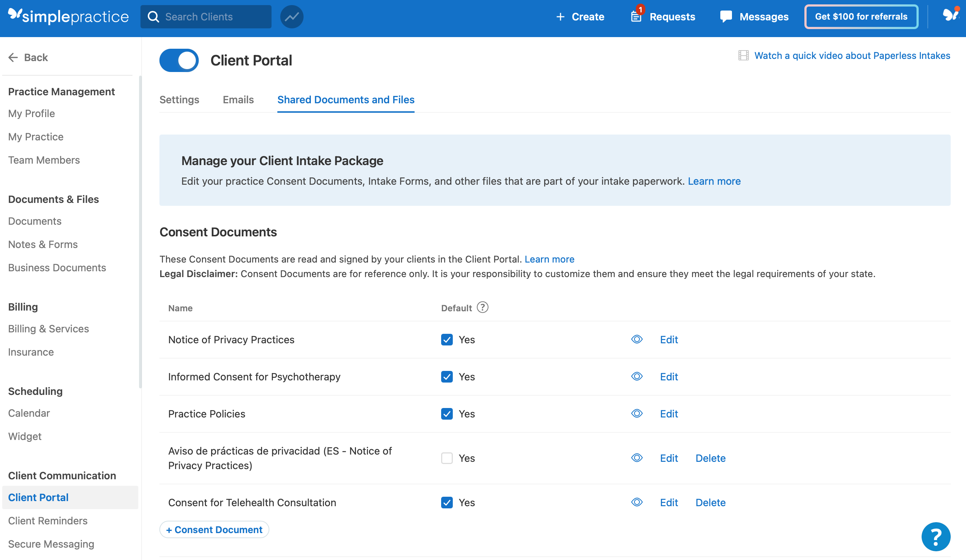Click the search magnifier icon in Search Clients
This screenshot has height=560, width=966.
154,16
